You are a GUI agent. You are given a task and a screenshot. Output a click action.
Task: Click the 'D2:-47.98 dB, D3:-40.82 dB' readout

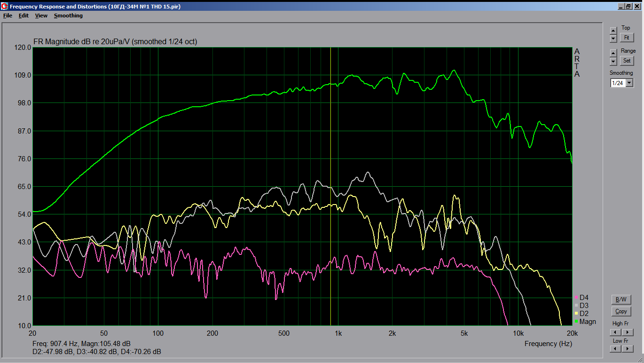click(76, 352)
